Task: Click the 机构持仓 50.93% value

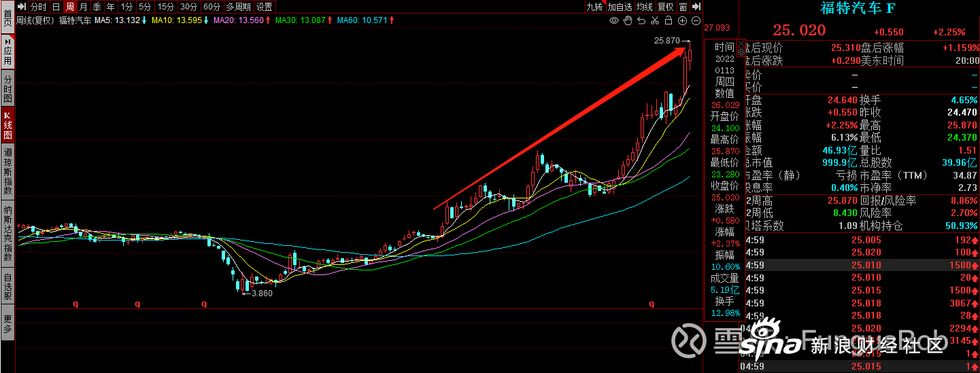Action: click(961, 226)
